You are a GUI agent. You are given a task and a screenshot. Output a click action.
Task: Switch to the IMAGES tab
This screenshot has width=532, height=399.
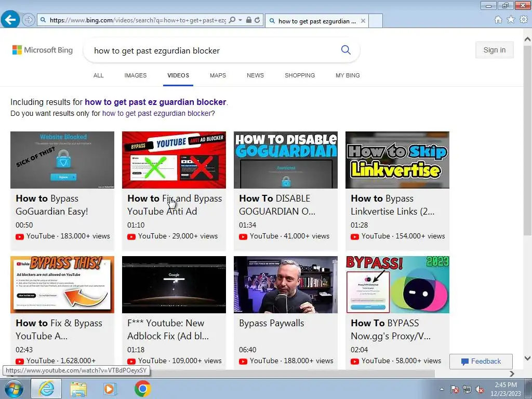[136, 75]
